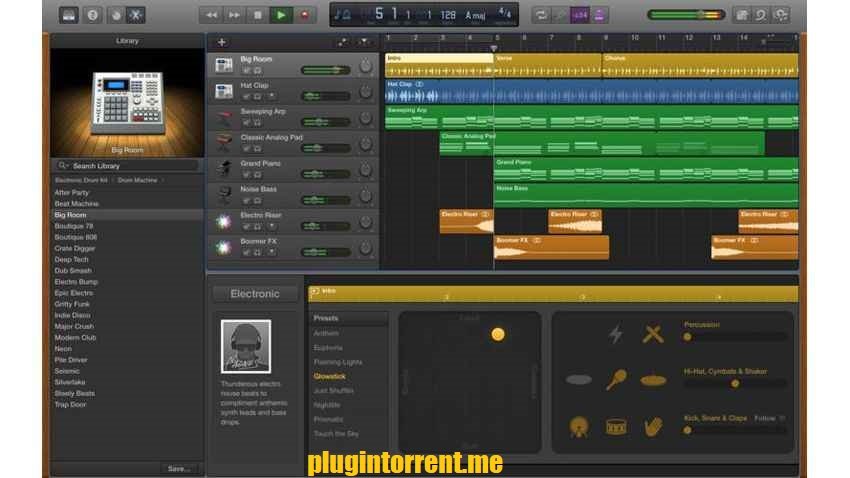This screenshot has width=850, height=478.
Task: Choose the Touch the Sky drummer preset
Action: tap(336, 434)
